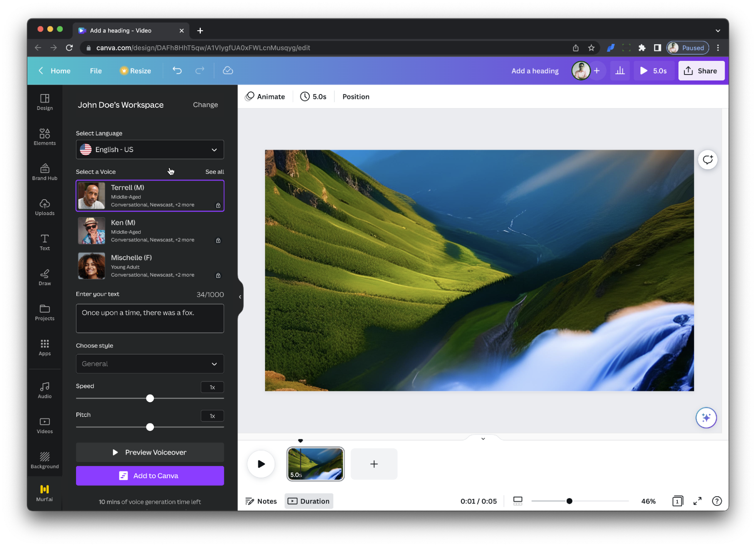Click the Preview Voiceover button

[150, 452]
